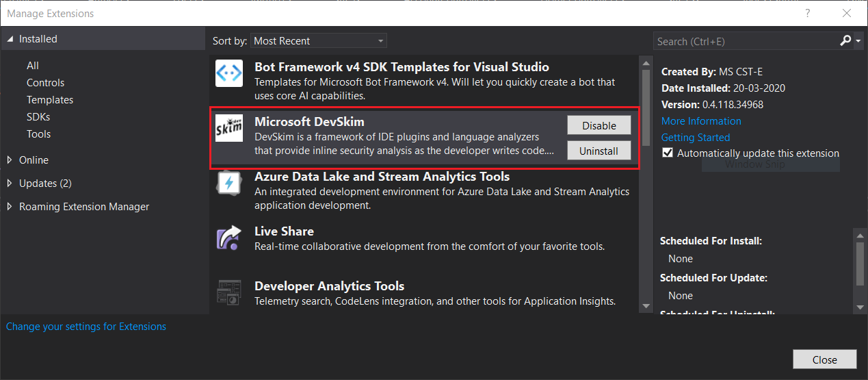Click in the Search (Ctrl+E) field
Screen dimensions: 868x380
coord(746,41)
